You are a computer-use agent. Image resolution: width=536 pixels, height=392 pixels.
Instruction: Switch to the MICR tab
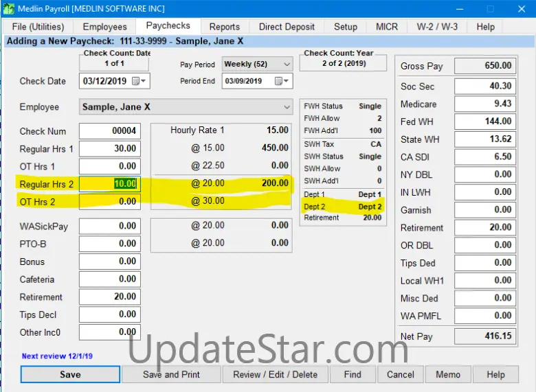pyautogui.click(x=387, y=27)
